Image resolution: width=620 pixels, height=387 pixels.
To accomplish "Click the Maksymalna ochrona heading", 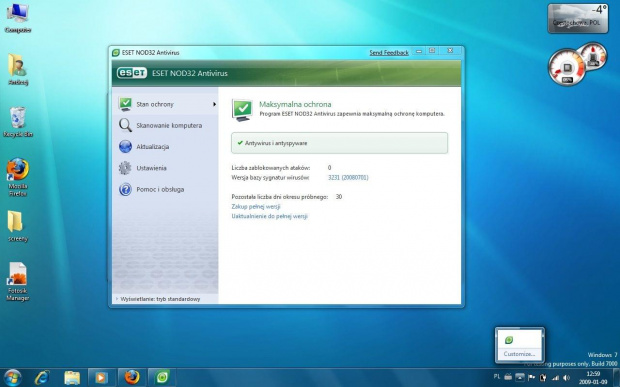I will [295, 104].
